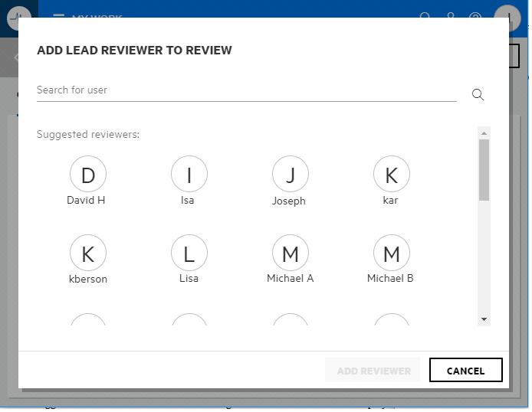
Task: Select David H avatar as reviewer
Action: point(88,175)
